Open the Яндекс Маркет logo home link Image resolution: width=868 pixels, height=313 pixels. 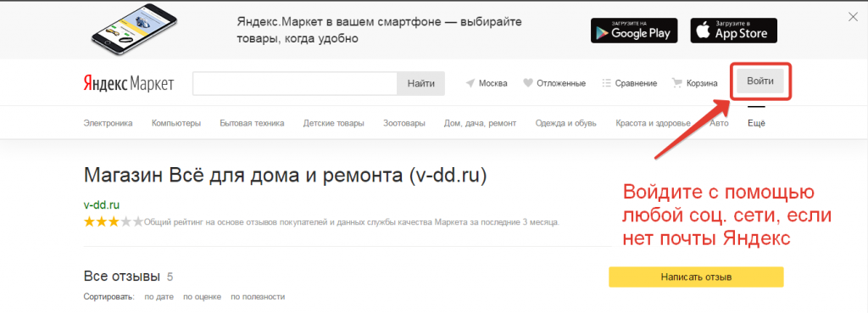click(129, 84)
